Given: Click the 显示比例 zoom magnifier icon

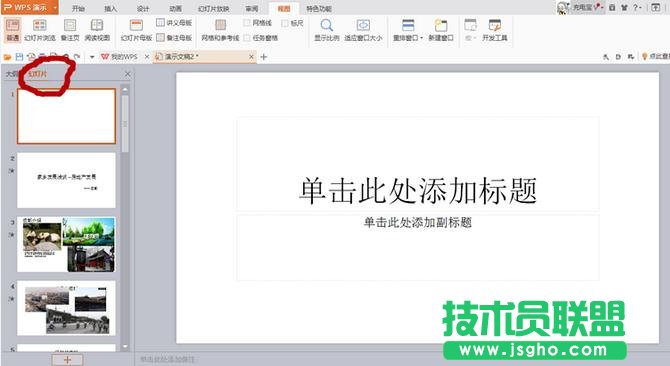Looking at the screenshot, I should [326, 25].
